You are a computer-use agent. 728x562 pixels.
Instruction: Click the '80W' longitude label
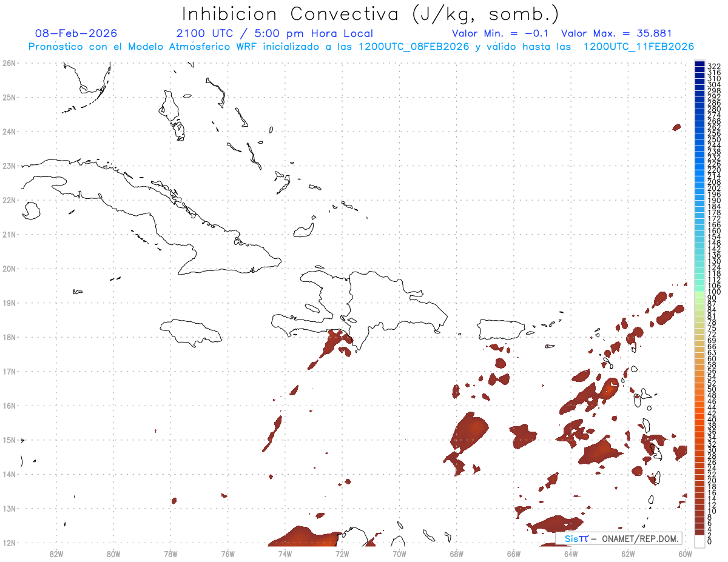[113, 554]
